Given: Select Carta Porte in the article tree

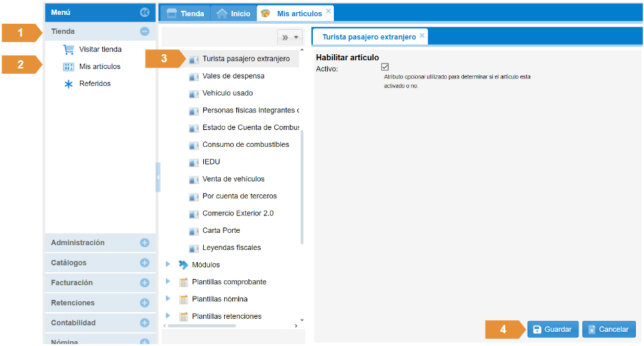Looking at the screenshot, I should point(221,231).
